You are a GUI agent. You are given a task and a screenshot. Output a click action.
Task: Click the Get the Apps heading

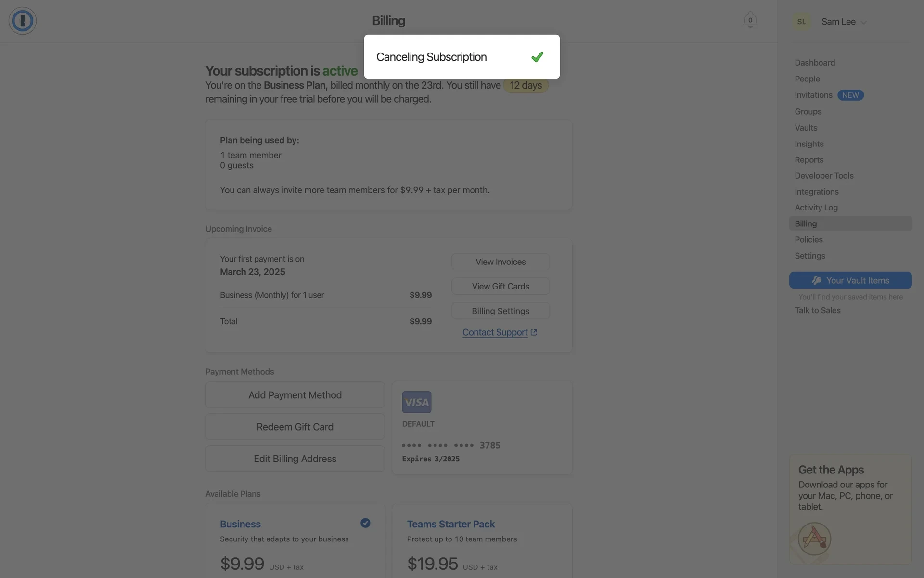[x=831, y=470]
